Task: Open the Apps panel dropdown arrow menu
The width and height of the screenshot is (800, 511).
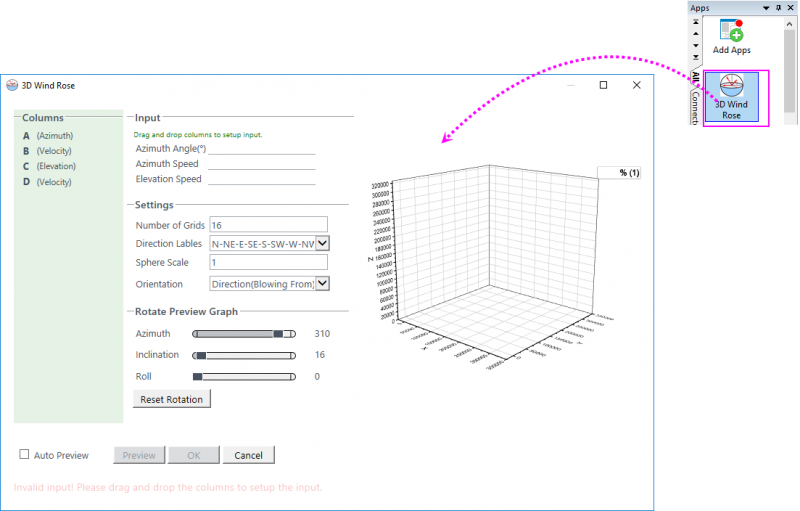Action: (768, 7)
